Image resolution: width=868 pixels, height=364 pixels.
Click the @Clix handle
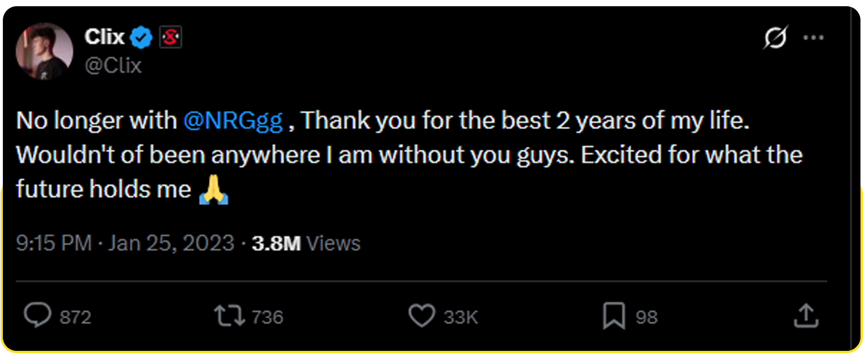(113, 66)
